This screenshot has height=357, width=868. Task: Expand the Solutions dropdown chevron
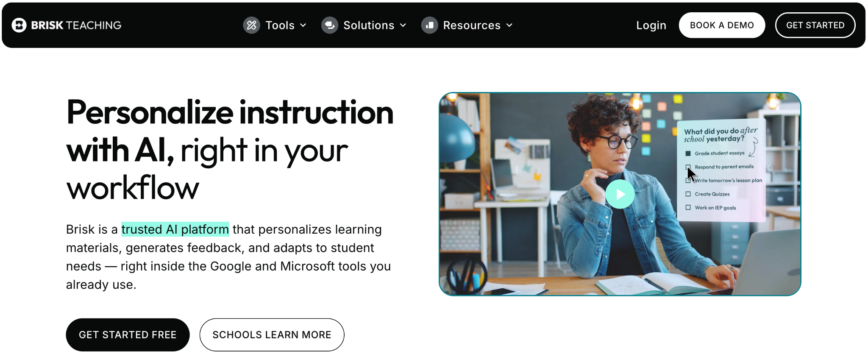click(403, 25)
